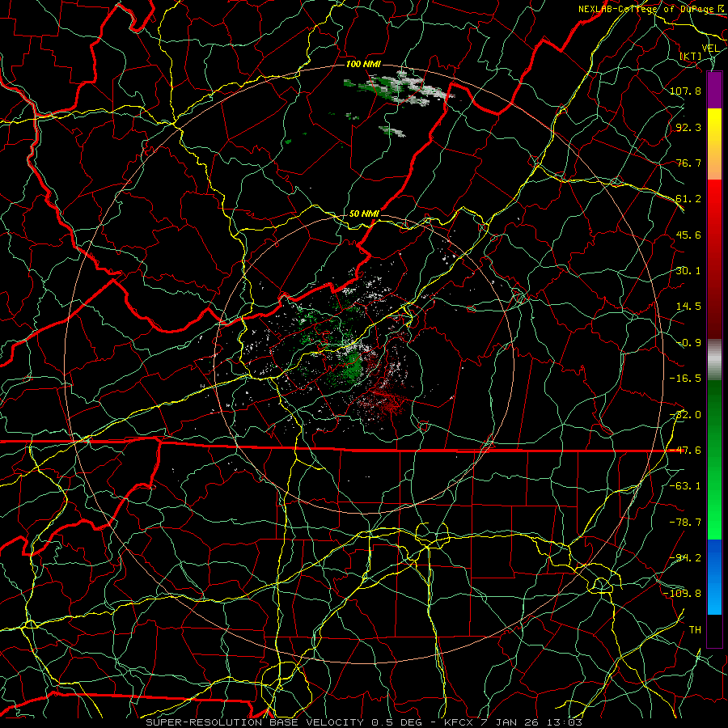
Task: Select the -94.2 scale value
Action: tap(685, 558)
